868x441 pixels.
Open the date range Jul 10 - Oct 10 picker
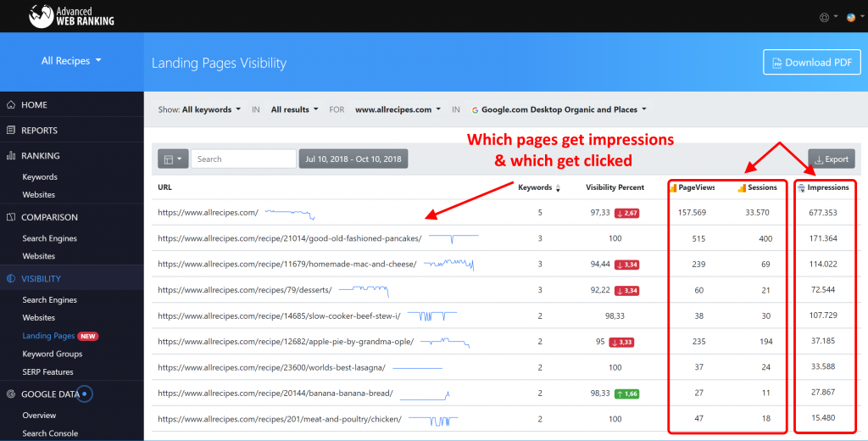353,159
